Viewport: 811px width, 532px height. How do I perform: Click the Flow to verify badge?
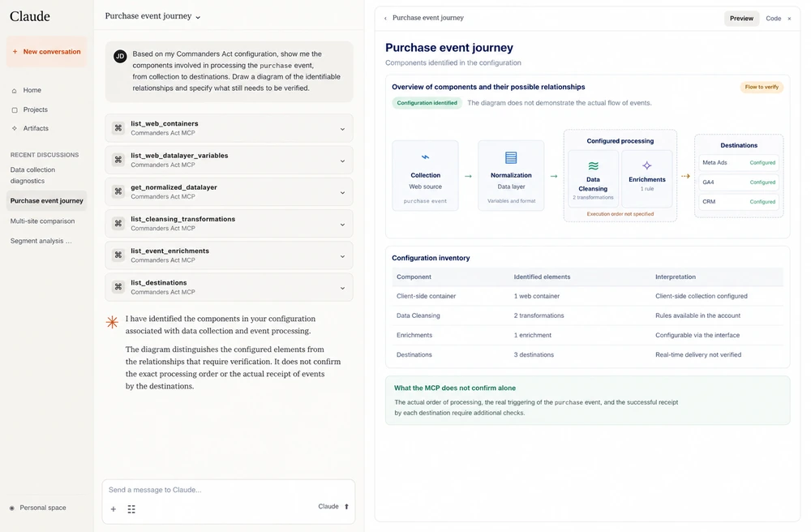point(762,87)
